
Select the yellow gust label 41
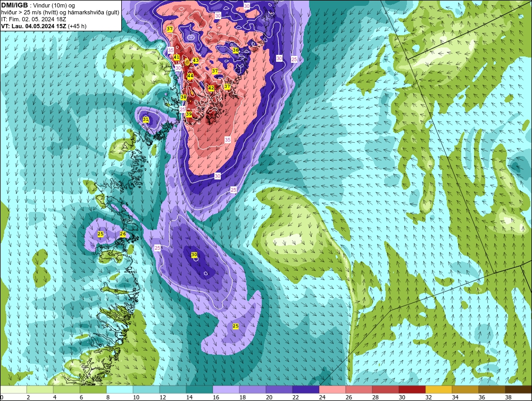pos(177,57)
